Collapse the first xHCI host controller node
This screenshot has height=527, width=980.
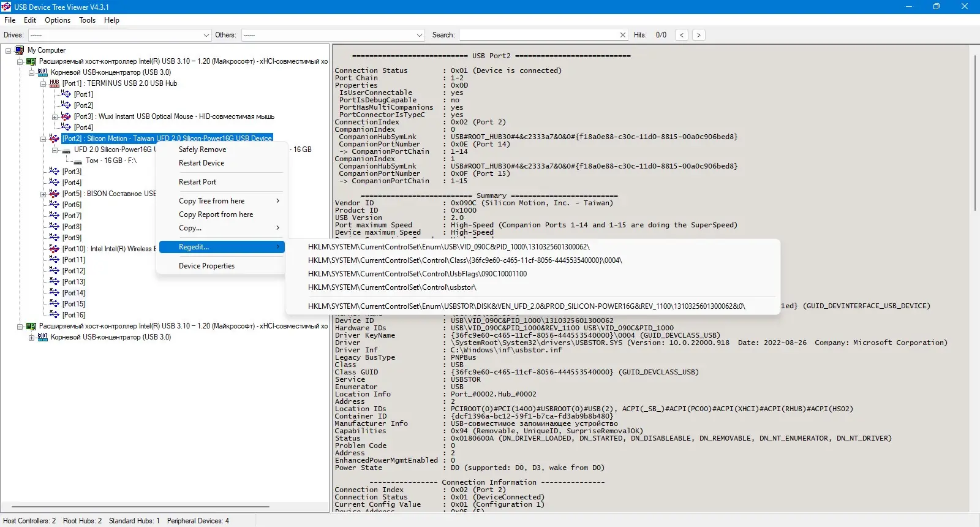pyautogui.click(x=20, y=62)
